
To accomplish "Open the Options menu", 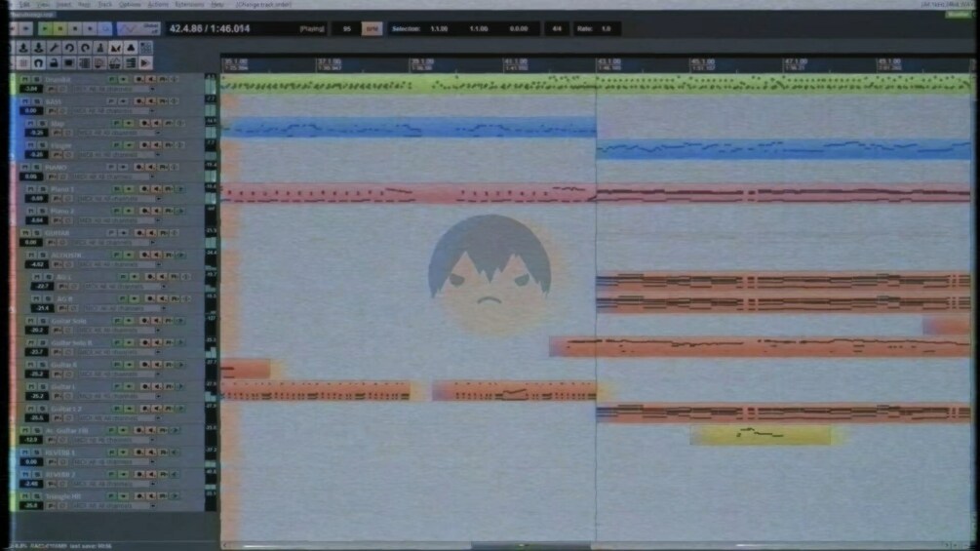I will [x=130, y=4].
